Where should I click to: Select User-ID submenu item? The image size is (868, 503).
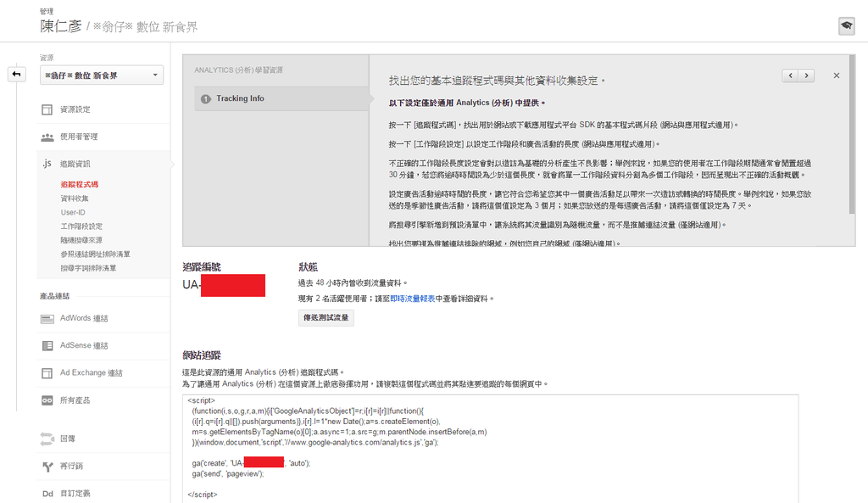73,212
